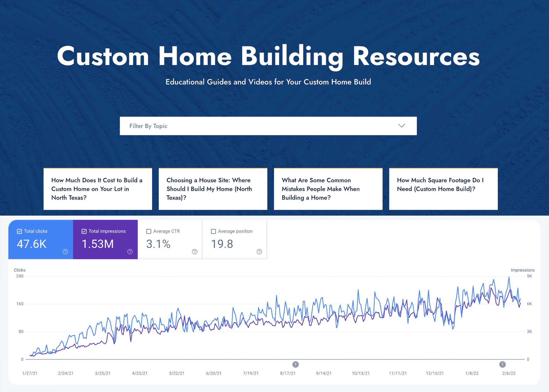Open the How Much Square Footage article
Image resolution: width=549 pixels, height=392 pixels.
pyautogui.click(x=443, y=189)
